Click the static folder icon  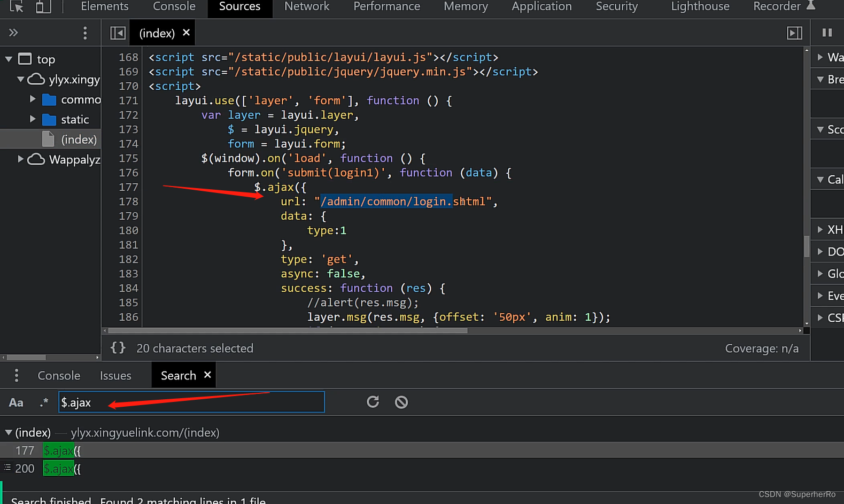tap(49, 119)
